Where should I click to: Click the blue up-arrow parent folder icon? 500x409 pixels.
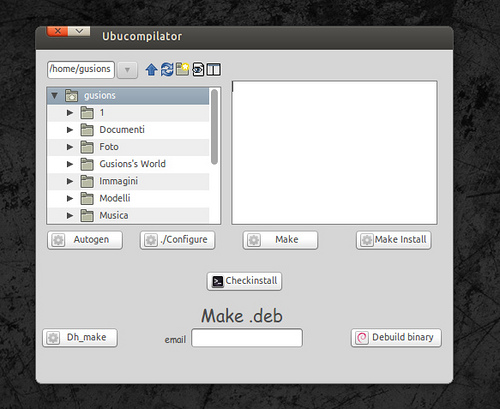pos(151,70)
